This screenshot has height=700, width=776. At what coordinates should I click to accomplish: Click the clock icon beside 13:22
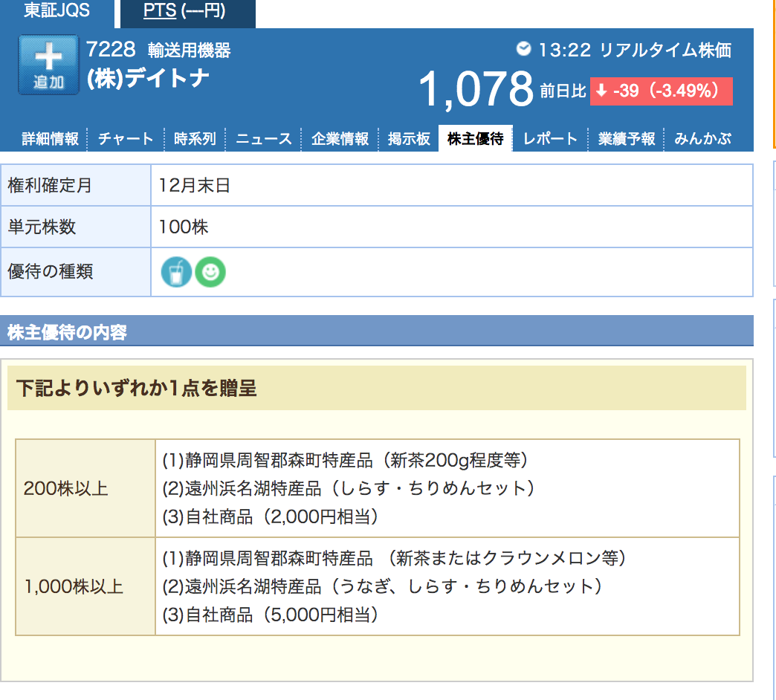pos(523,48)
